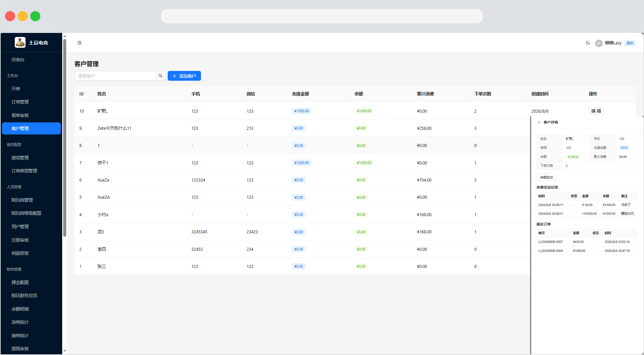This screenshot has height=355, width=644.
Task: Open 提现审核 in the sidebar
Action: click(x=20, y=349)
